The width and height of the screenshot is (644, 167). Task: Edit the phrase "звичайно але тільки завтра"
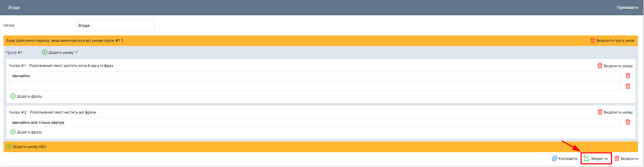point(314,122)
